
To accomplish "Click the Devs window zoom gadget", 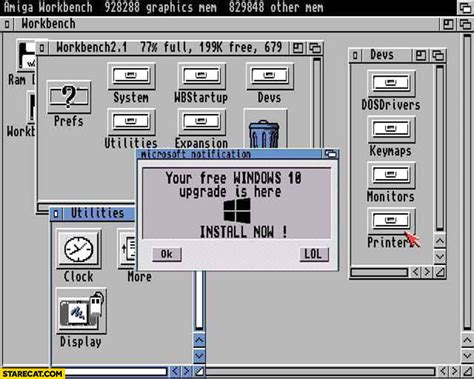I will pyautogui.click(x=421, y=55).
